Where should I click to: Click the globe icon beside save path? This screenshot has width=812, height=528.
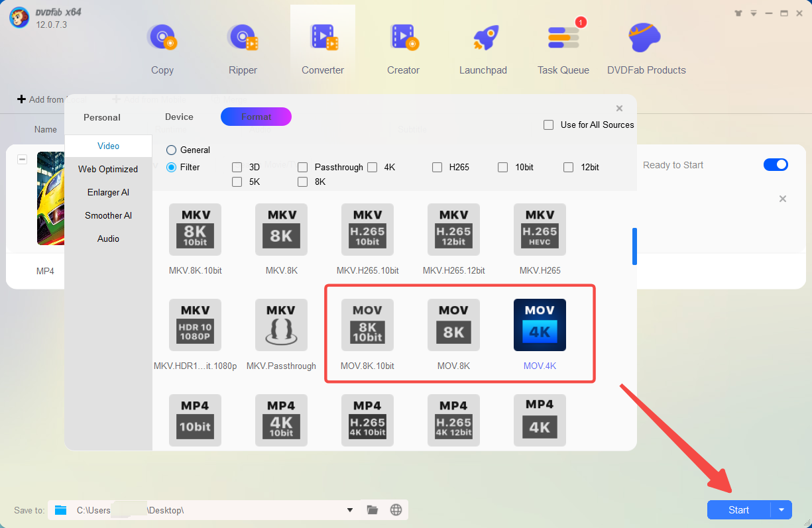coord(396,509)
